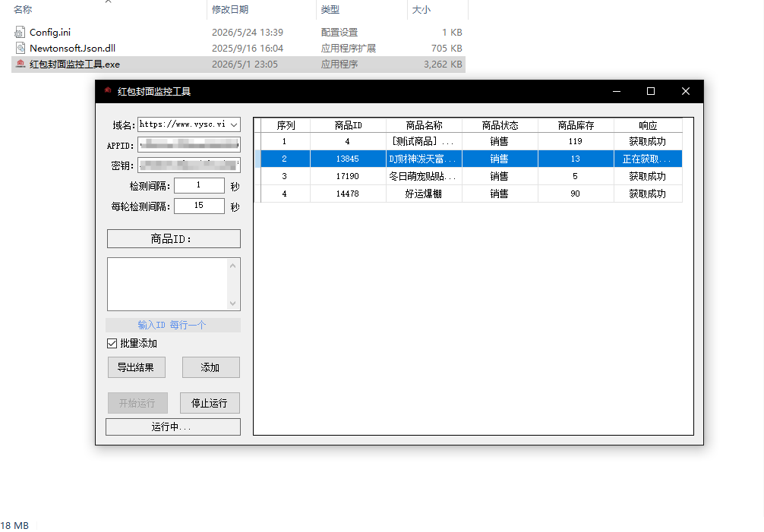This screenshot has height=532, width=764.
Task: Sort files by 修改日期 column header
Action: (x=230, y=9)
